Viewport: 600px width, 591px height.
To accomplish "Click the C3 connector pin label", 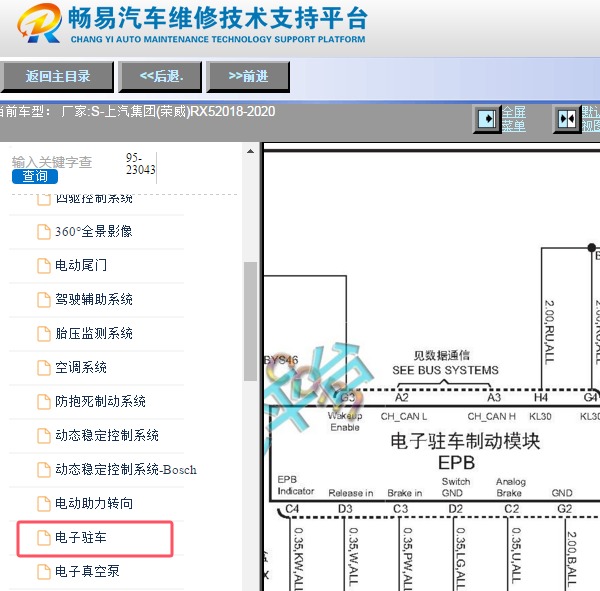I will pos(400,509).
